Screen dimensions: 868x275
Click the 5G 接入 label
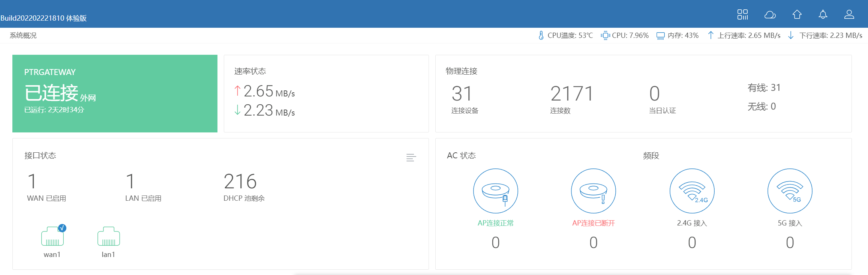click(x=790, y=223)
